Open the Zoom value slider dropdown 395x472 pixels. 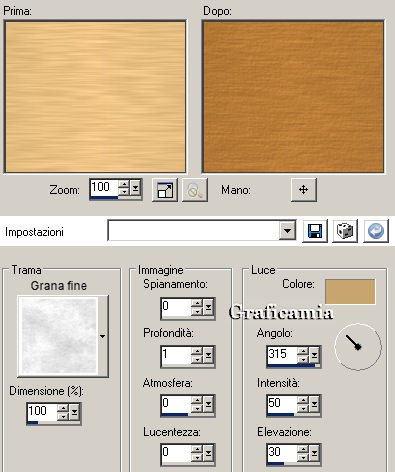pos(135,189)
